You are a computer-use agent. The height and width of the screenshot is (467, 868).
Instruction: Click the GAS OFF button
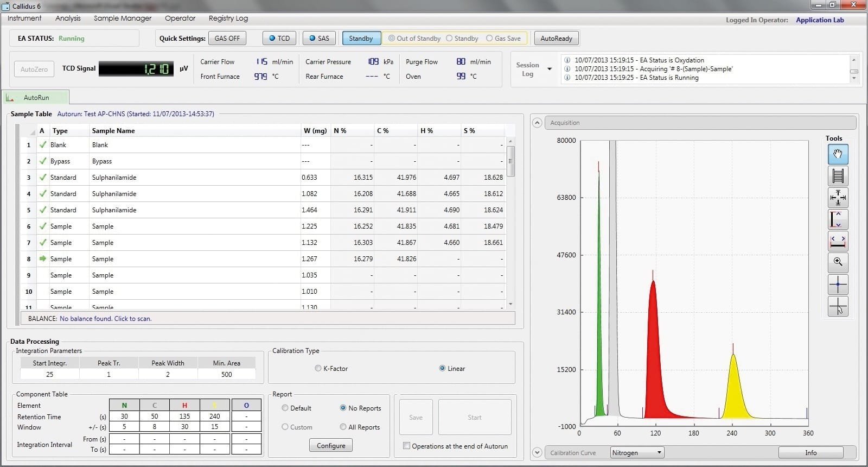coord(227,39)
